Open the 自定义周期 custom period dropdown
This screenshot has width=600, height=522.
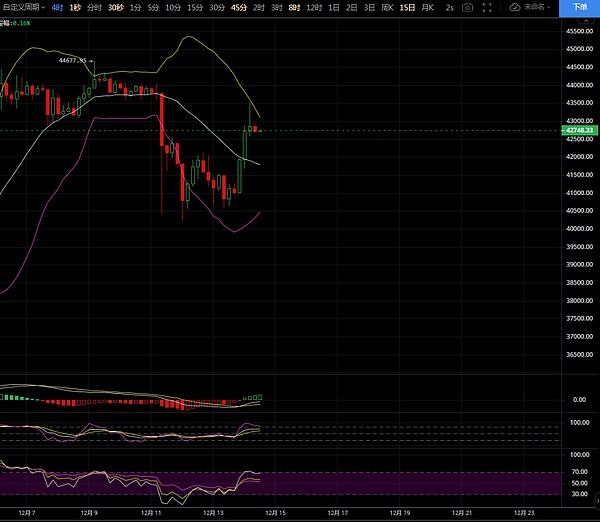point(24,7)
